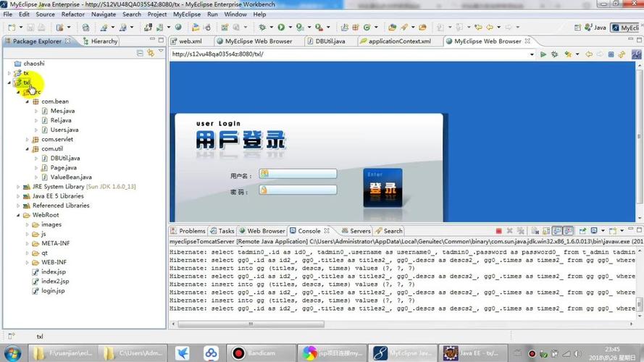
Task: Click the Last Edit Location arrow icon
Action: coord(478,28)
